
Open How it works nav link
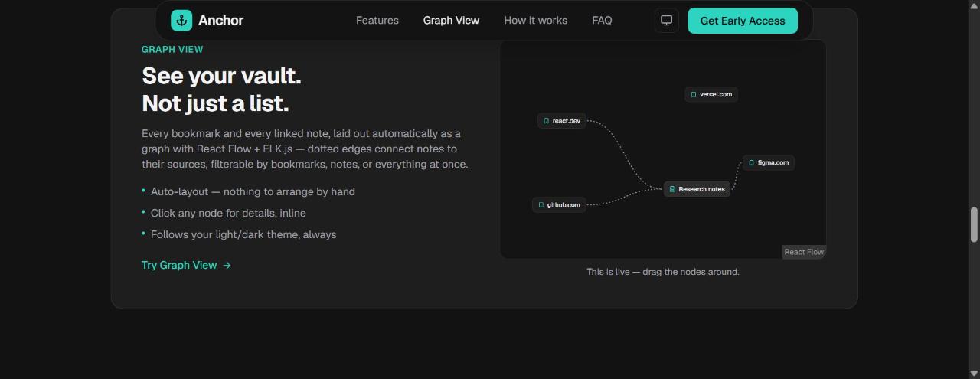(536, 21)
